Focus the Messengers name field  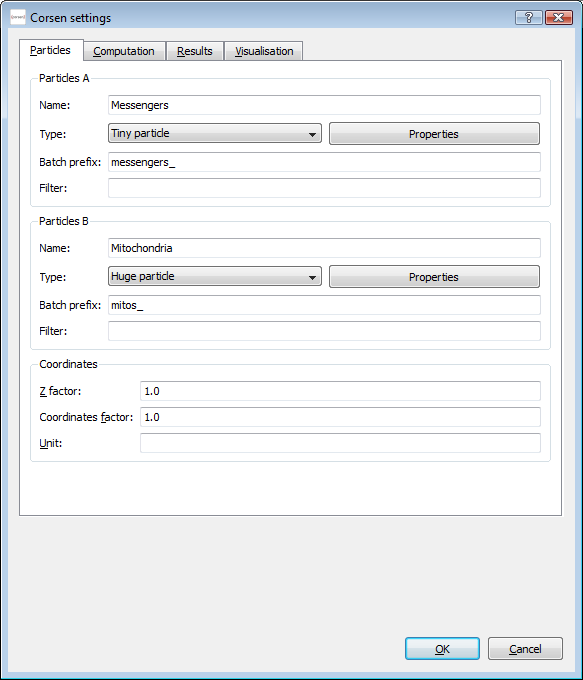(x=324, y=105)
